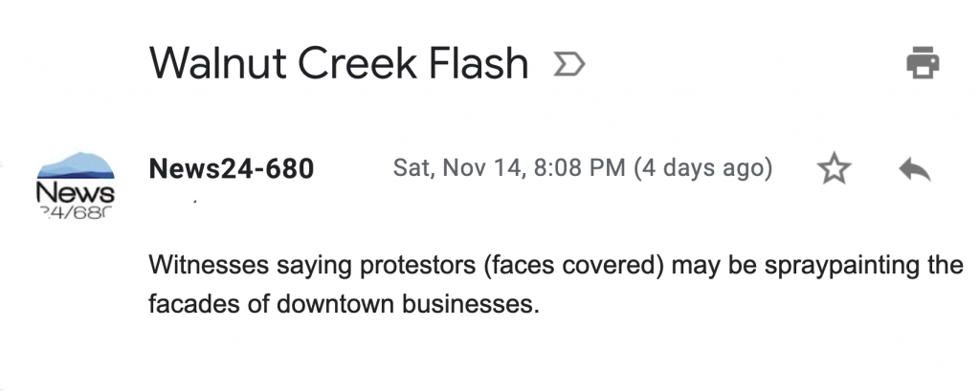
Task: Click the "(4 days ago)" text
Action: point(702,169)
